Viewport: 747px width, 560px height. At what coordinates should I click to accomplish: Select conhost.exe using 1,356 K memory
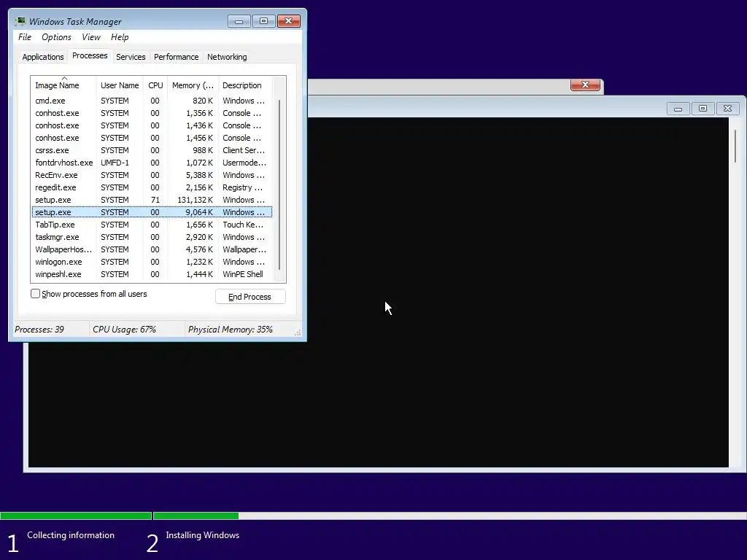(x=152, y=113)
